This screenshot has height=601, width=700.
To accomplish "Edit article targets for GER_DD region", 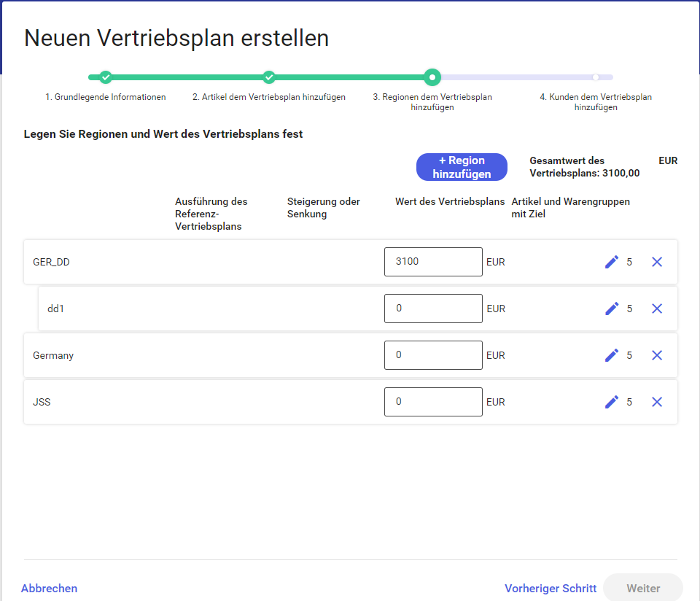I will coord(612,262).
